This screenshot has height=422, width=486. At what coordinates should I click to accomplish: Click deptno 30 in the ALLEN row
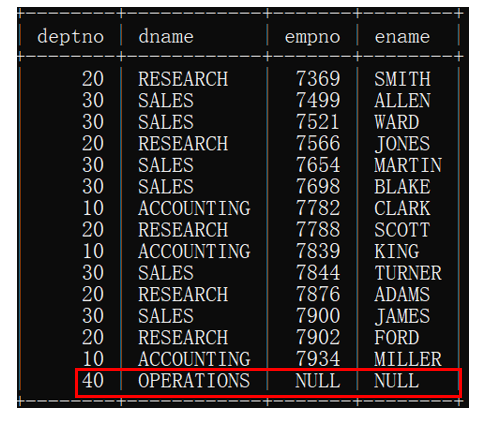pos(93,100)
